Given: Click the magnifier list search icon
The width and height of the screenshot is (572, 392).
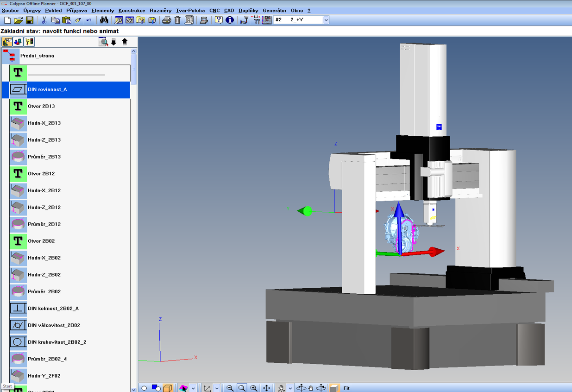Looking at the screenshot, I should pos(103,42).
